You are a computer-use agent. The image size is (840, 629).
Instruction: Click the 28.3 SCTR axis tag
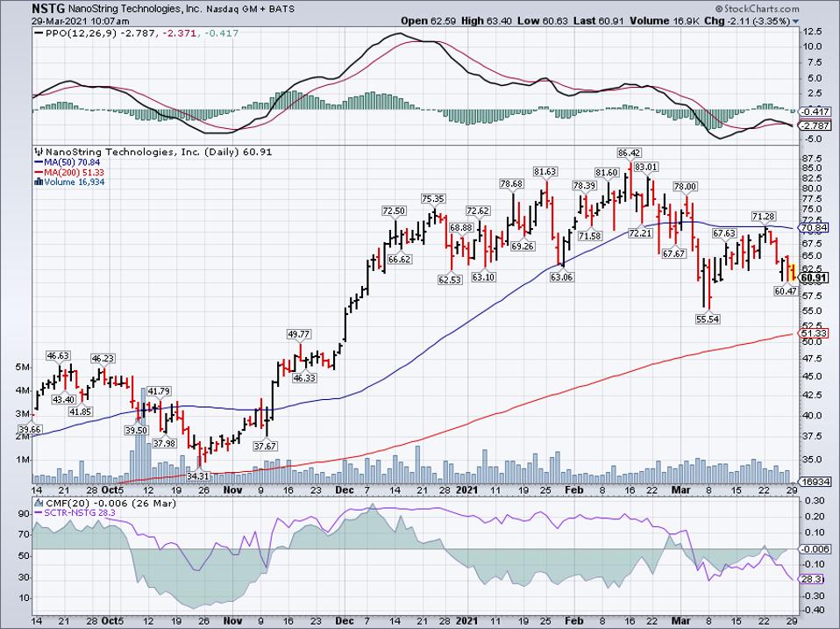click(x=810, y=579)
